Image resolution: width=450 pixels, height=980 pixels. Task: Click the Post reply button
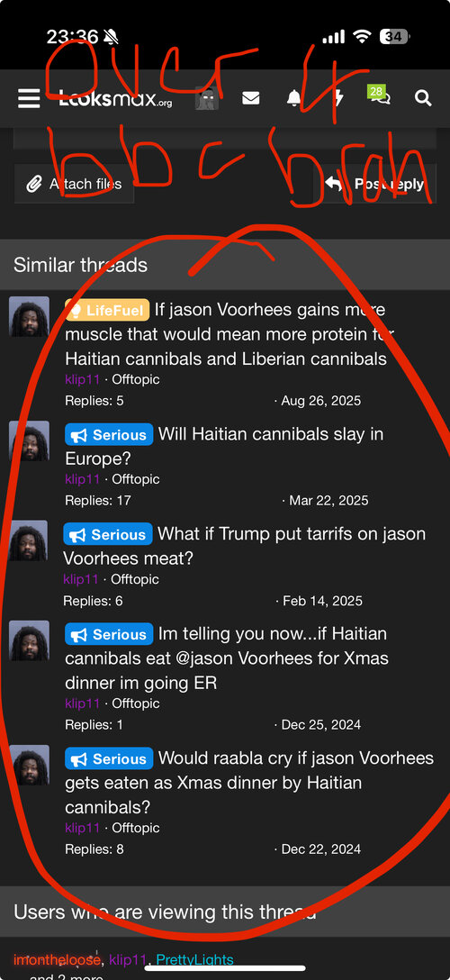tap(374, 184)
